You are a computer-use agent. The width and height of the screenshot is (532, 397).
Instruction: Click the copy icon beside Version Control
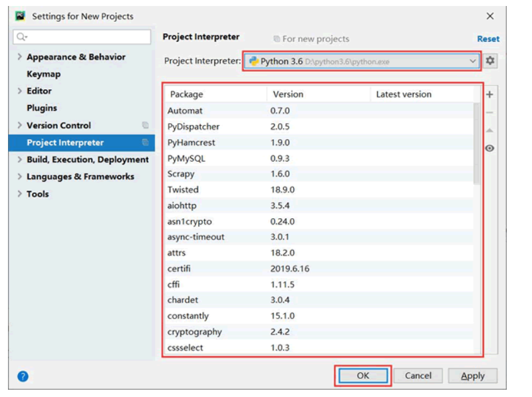click(x=145, y=125)
